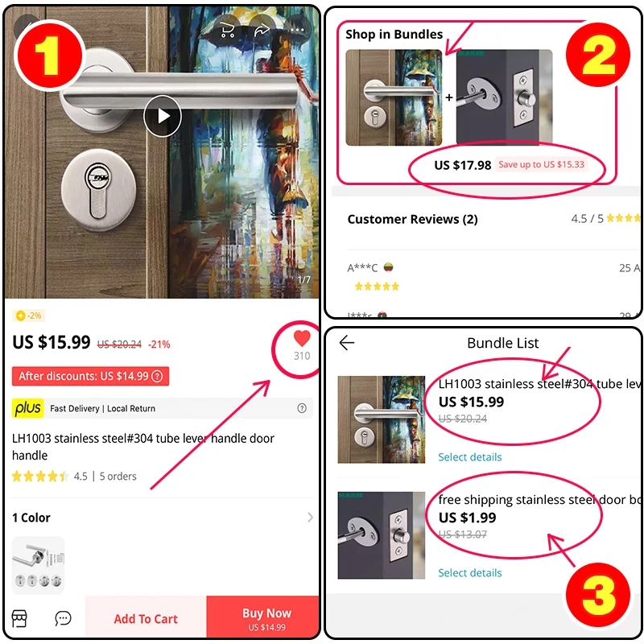644x644 pixels.
Task: Open the Customer Reviews (2) section
Action: [412, 219]
